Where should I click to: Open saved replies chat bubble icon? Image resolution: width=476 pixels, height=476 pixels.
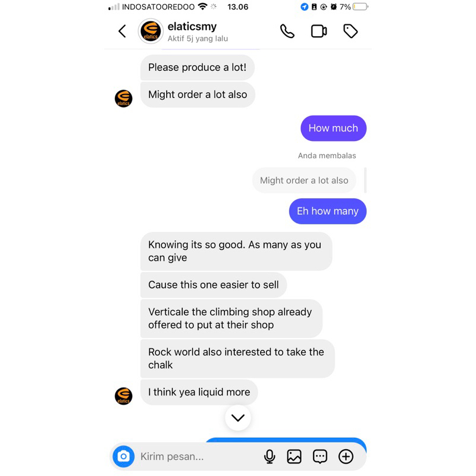coord(320,456)
